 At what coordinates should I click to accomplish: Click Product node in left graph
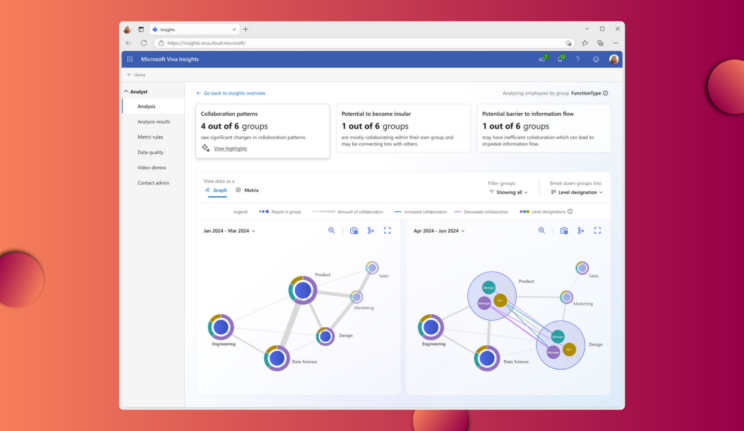coord(303,290)
